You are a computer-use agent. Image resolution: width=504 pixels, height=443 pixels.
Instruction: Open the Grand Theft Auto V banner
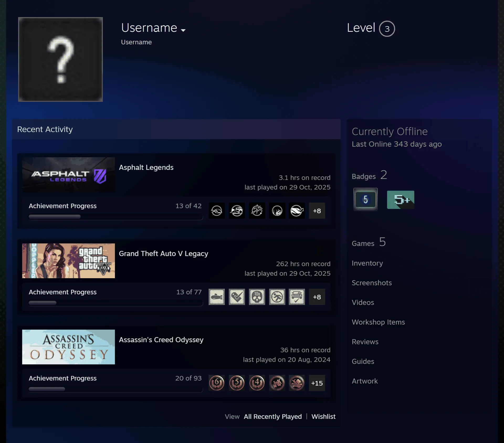[x=68, y=261]
